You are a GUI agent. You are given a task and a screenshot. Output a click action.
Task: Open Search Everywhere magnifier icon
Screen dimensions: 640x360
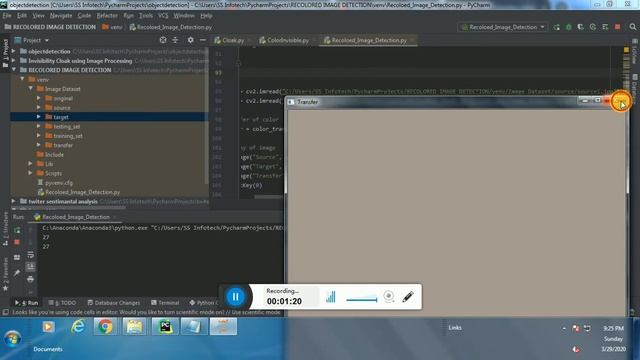[633, 27]
